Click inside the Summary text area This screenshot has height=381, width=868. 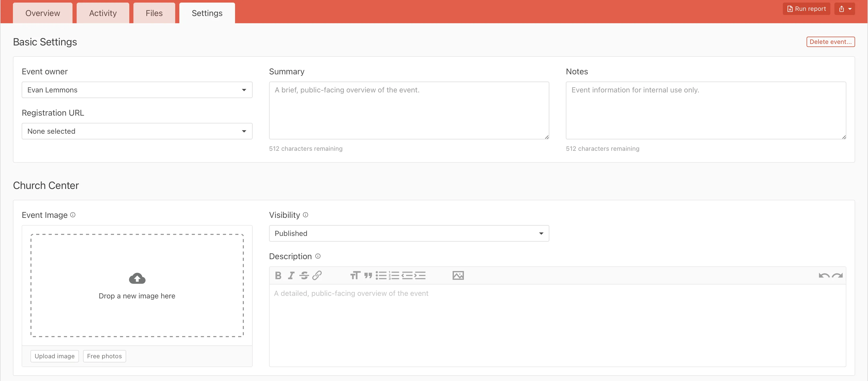point(409,110)
